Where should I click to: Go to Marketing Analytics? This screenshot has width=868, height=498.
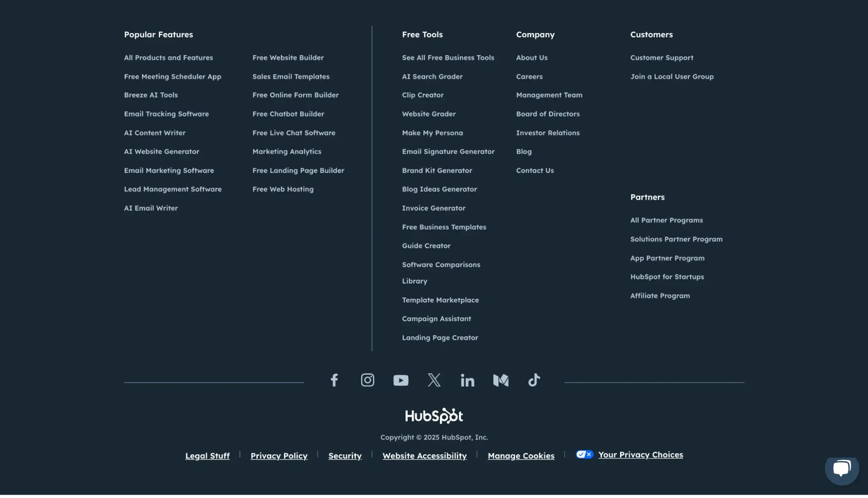coord(287,152)
